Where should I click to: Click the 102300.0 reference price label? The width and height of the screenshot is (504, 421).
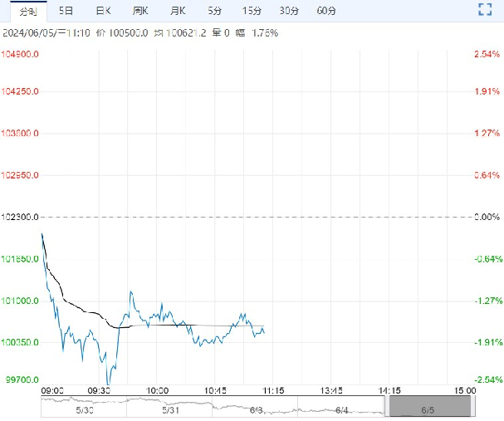(x=21, y=217)
